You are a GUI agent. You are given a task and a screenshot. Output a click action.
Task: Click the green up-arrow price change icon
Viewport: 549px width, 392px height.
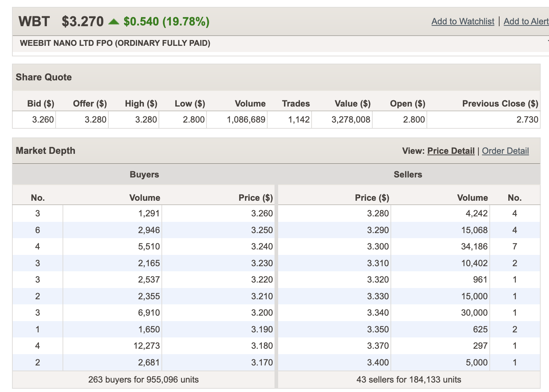[114, 22]
